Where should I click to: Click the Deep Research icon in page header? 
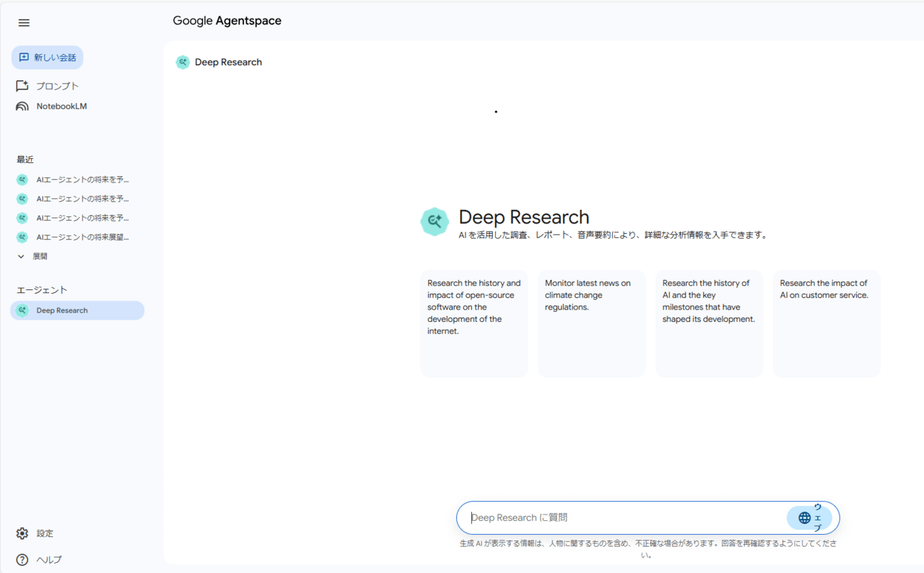[x=183, y=62]
